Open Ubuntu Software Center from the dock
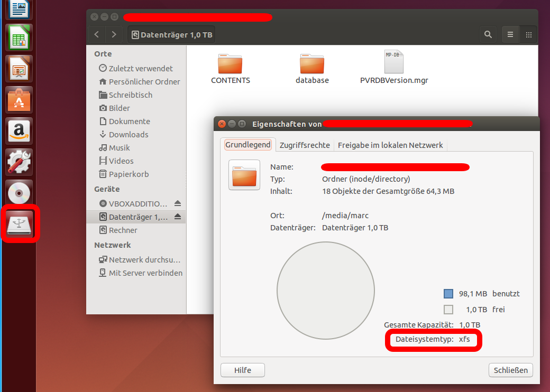Screen dimensions: 550x392 19,99
